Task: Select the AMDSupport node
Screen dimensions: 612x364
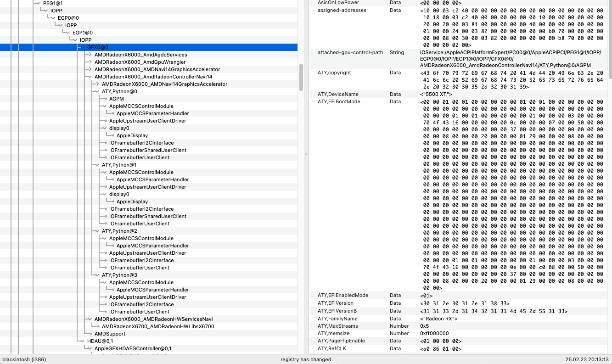Action: point(110,334)
